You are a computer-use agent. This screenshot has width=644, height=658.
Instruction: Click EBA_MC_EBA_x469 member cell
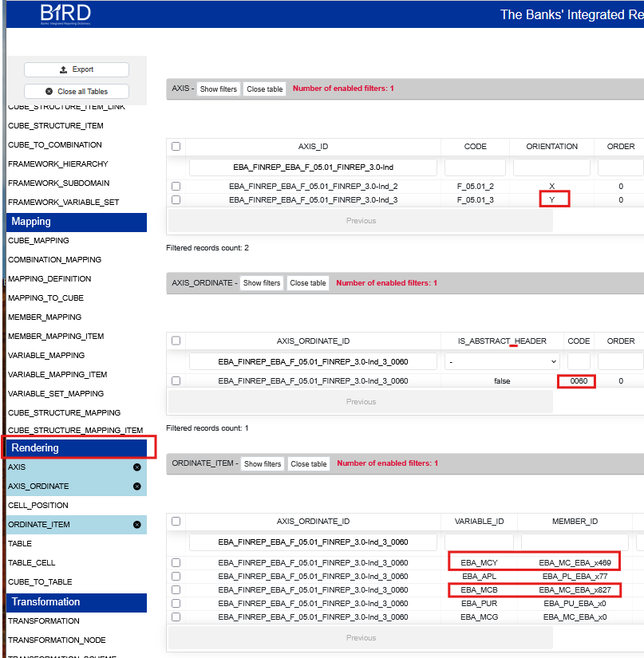pyautogui.click(x=575, y=563)
